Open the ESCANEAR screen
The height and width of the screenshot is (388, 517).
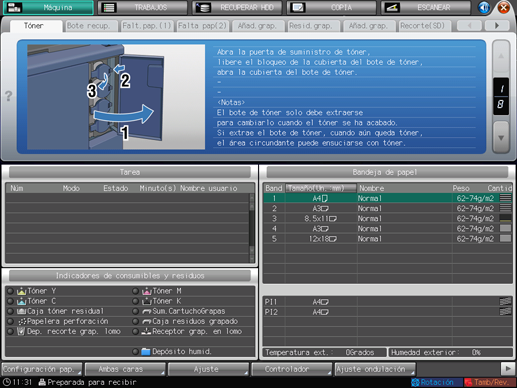pos(426,7)
